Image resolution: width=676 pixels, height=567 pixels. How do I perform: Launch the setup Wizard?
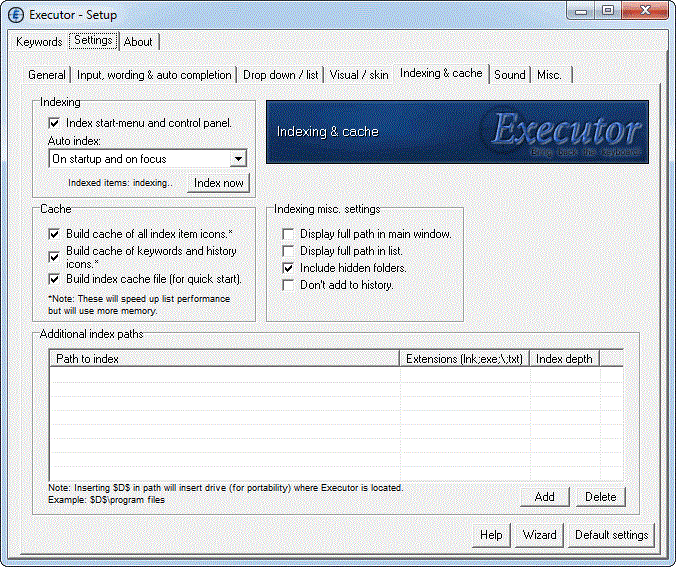[x=539, y=535]
